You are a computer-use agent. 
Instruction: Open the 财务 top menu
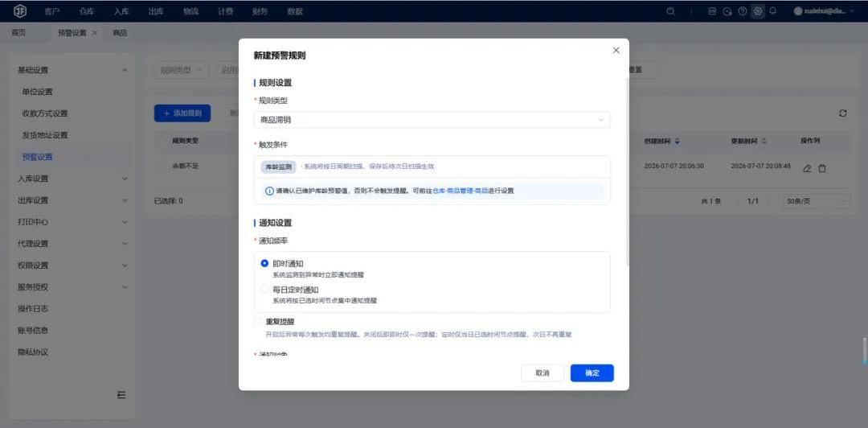(x=260, y=11)
